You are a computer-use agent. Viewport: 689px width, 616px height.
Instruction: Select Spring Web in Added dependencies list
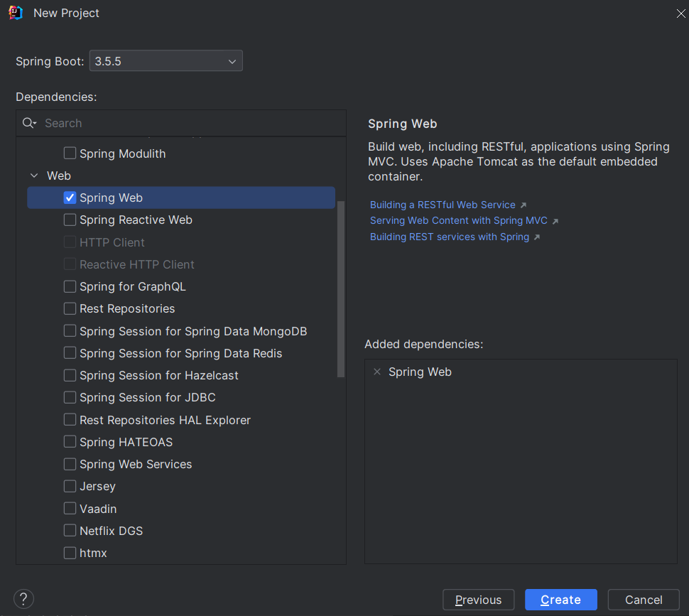tap(420, 372)
